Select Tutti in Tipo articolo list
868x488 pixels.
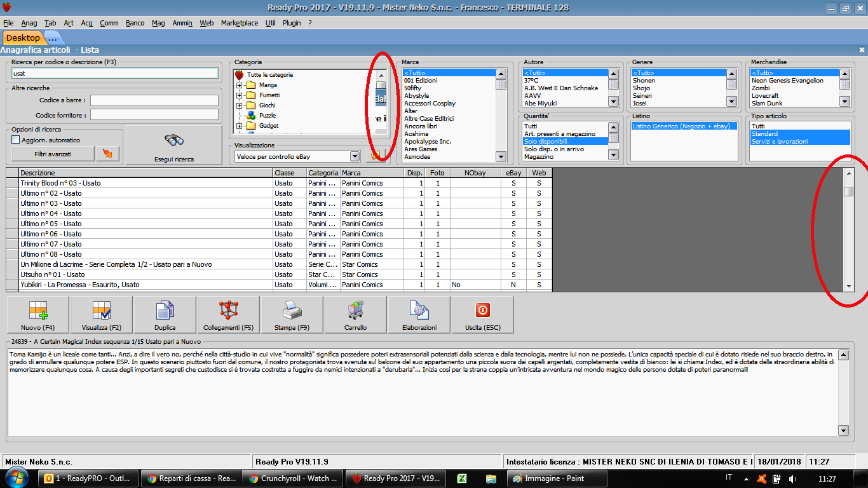click(x=799, y=126)
